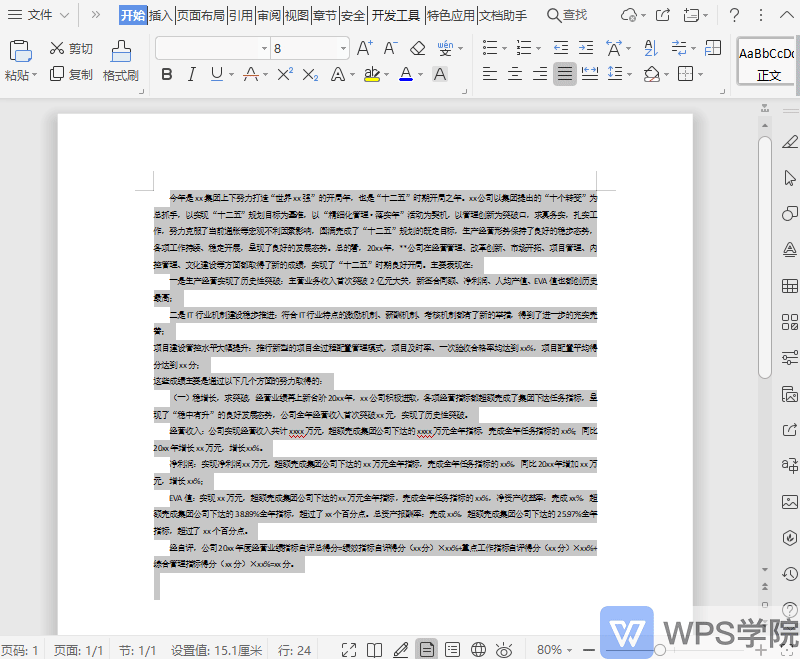Align text left

490,74
